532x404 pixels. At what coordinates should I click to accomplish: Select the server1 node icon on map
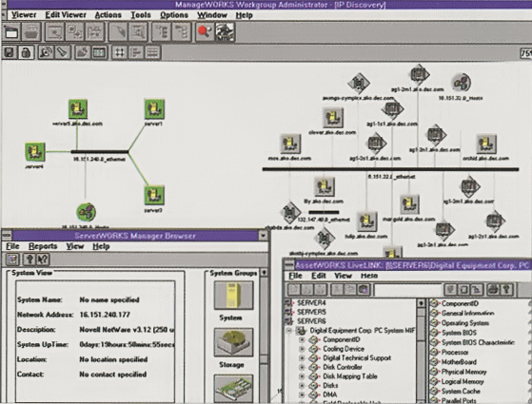click(x=154, y=108)
